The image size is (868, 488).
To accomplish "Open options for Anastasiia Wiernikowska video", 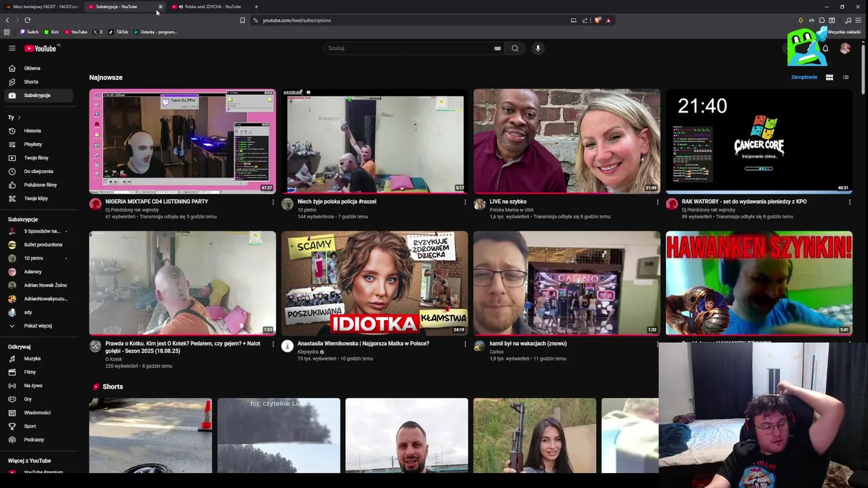I will pos(465,344).
